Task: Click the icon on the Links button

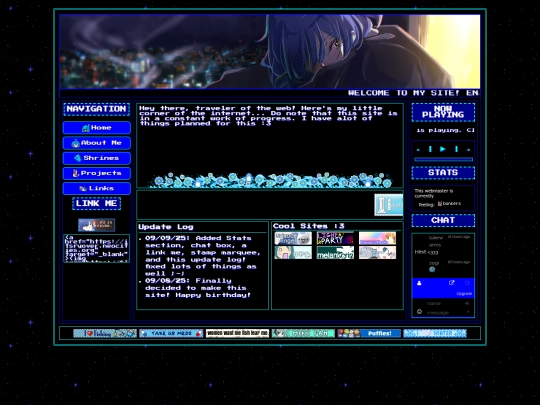Action: pyautogui.click(x=83, y=188)
